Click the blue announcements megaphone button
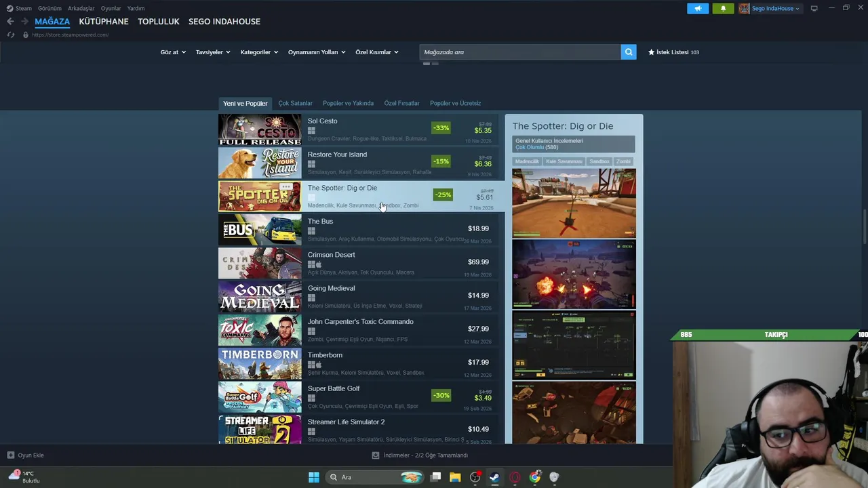 point(698,8)
